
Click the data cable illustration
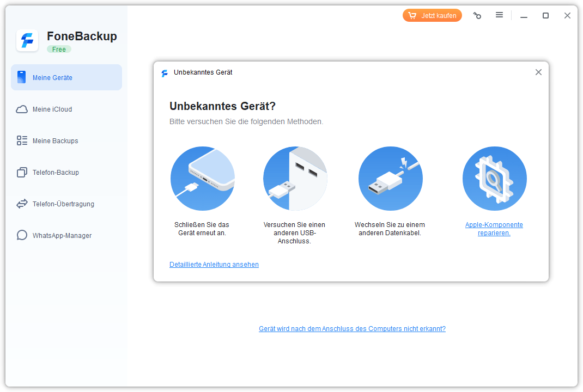click(x=391, y=179)
